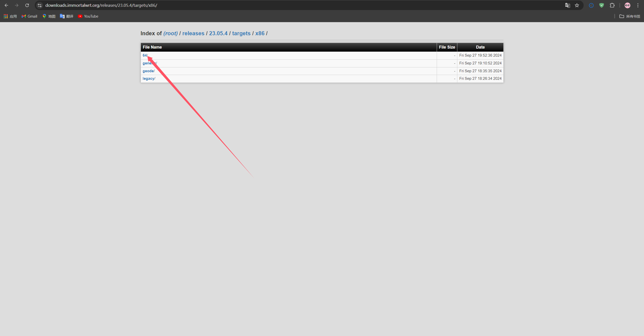
Task: Reload the current page
Action: pos(27,5)
